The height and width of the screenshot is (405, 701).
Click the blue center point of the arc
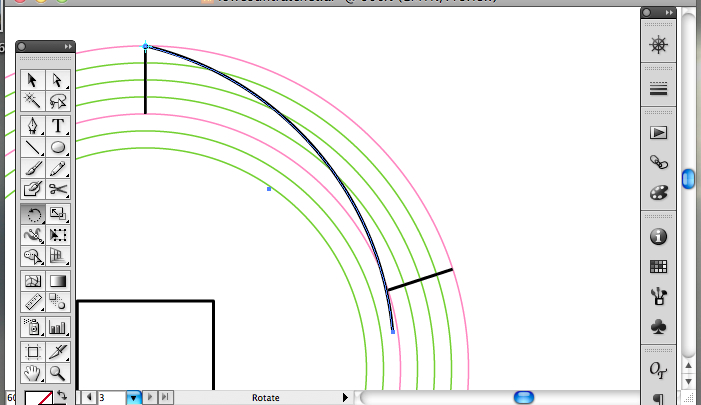pos(269,189)
